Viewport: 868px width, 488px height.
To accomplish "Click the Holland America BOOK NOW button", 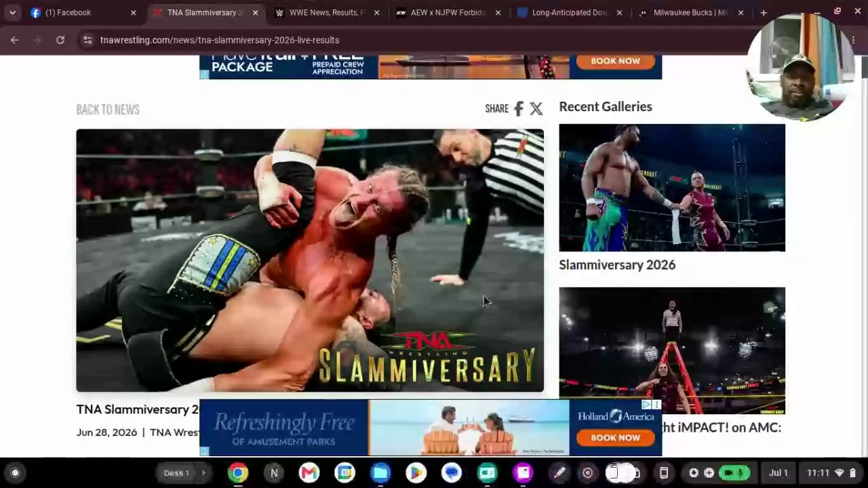I will (x=615, y=437).
